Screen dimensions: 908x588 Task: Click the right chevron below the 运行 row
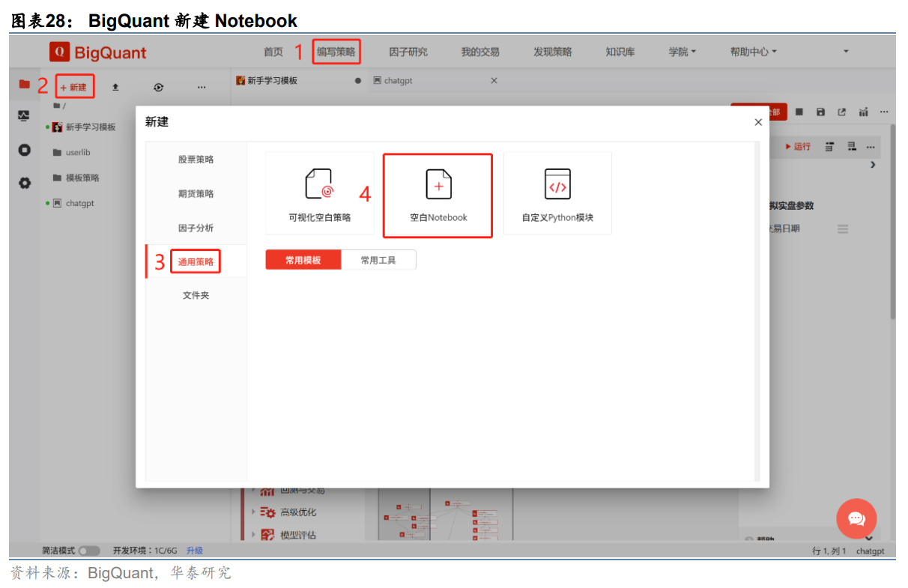pos(873,165)
